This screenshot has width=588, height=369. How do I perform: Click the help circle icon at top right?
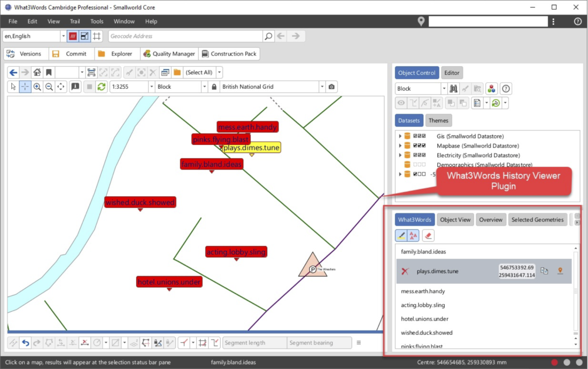pyautogui.click(x=578, y=21)
